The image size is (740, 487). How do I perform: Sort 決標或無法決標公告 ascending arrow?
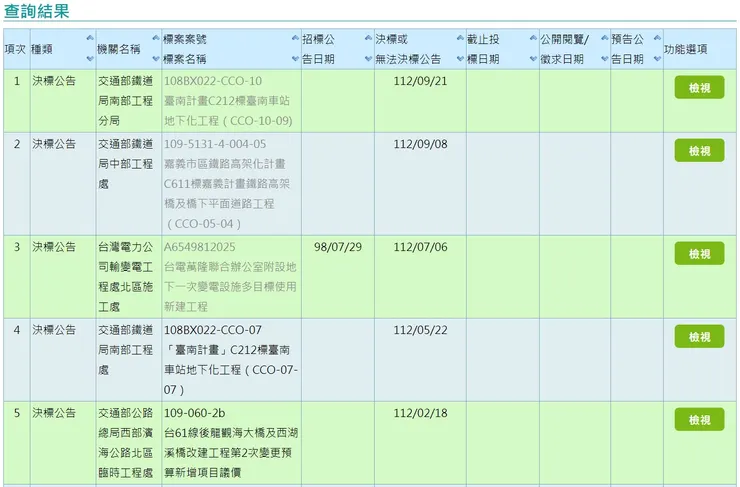[x=461, y=38]
